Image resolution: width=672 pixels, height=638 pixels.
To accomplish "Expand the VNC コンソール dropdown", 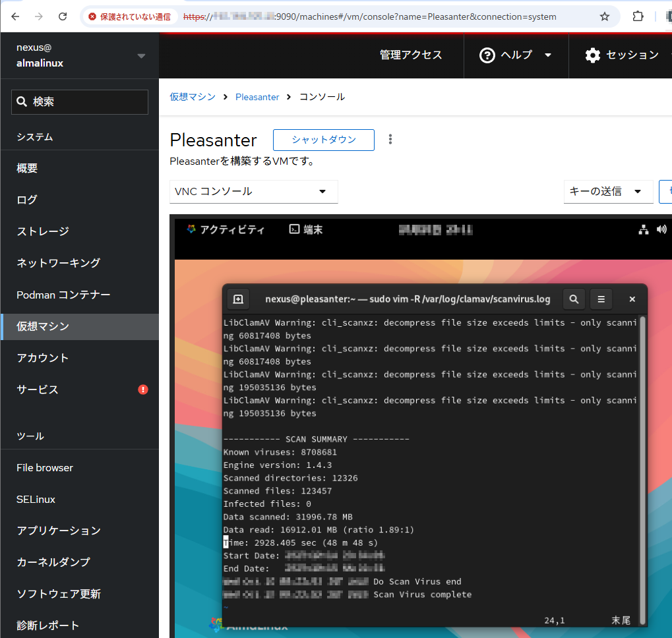I will pyautogui.click(x=254, y=192).
